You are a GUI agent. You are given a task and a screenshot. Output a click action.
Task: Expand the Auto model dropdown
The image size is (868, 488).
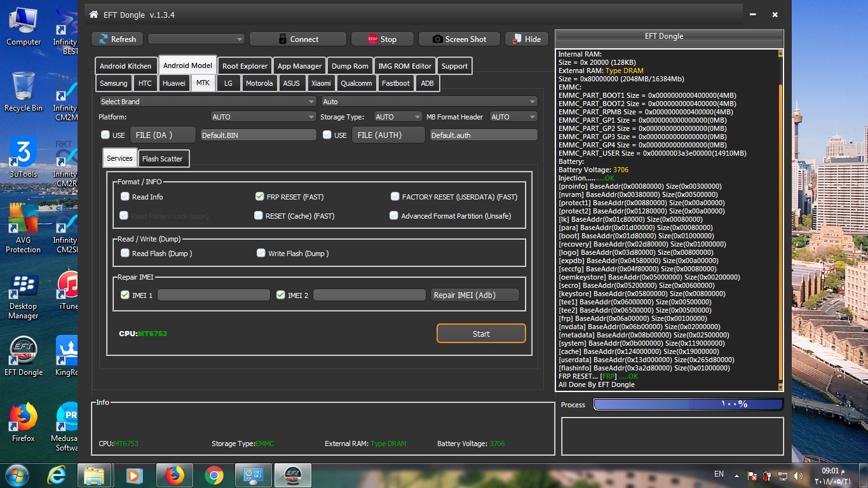point(429,102)
